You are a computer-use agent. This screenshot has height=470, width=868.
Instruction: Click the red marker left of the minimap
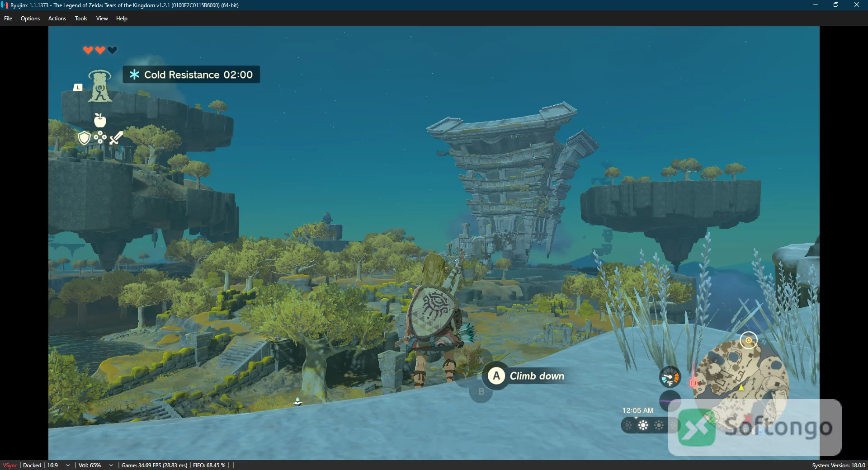click(693, 383)
